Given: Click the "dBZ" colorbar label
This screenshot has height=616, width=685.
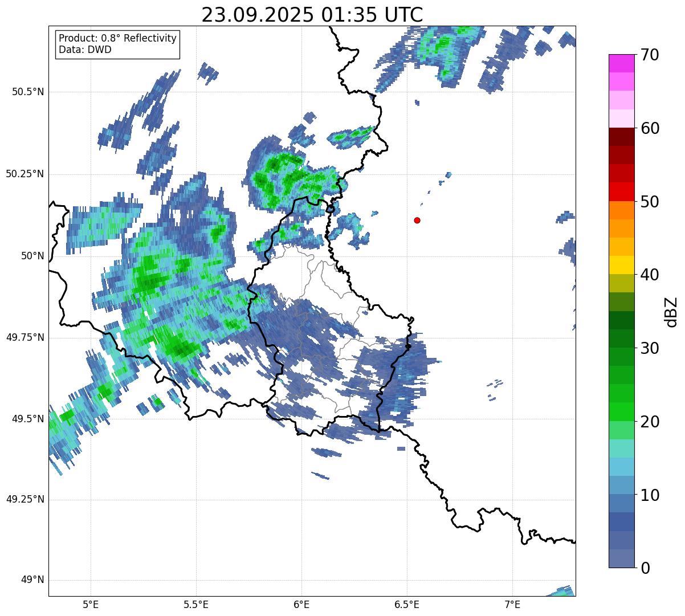Looking at the screenshot, I should pyautogui.click(x=671, y=311).
